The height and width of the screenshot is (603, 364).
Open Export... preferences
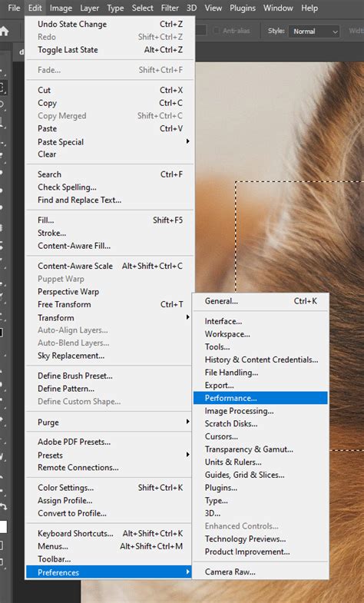260,385
